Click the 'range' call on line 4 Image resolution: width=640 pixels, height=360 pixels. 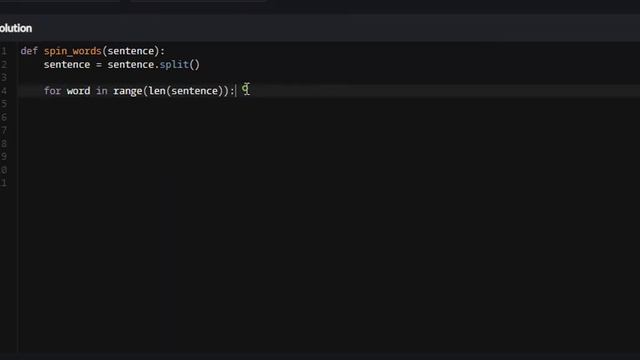(128, 91)
